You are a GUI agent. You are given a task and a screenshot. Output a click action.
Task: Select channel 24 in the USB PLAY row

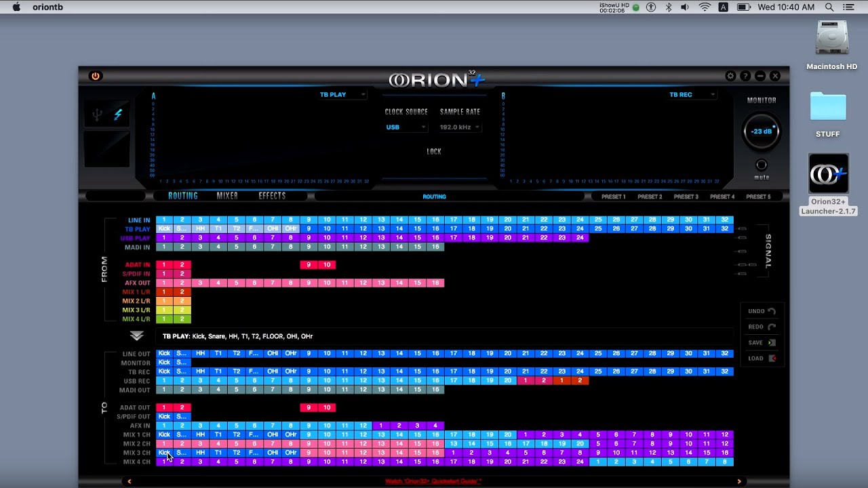tap(580, 238)
